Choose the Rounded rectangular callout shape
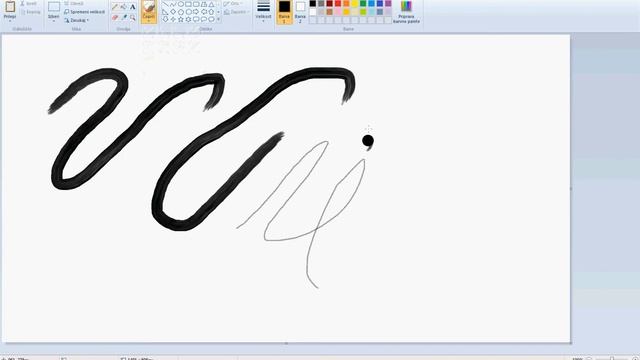The width and height of the screenshot is (640, 360). pyautogui.click(x=196, y=19)
